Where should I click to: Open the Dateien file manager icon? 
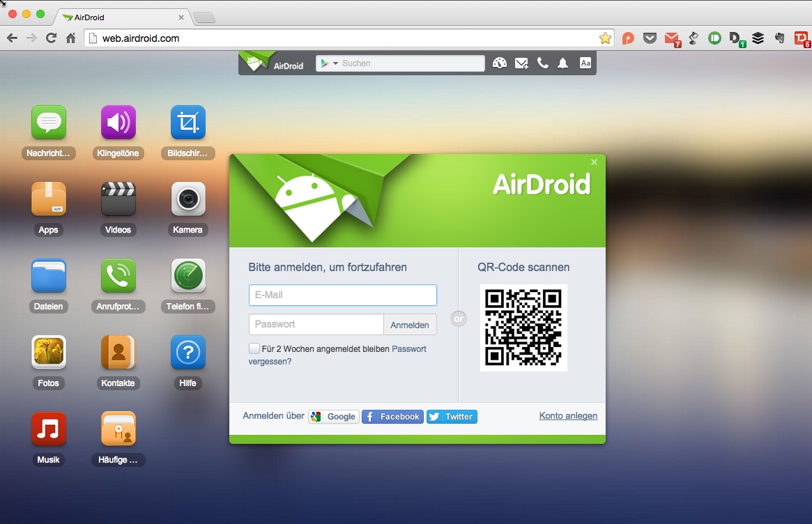[49, 277]
